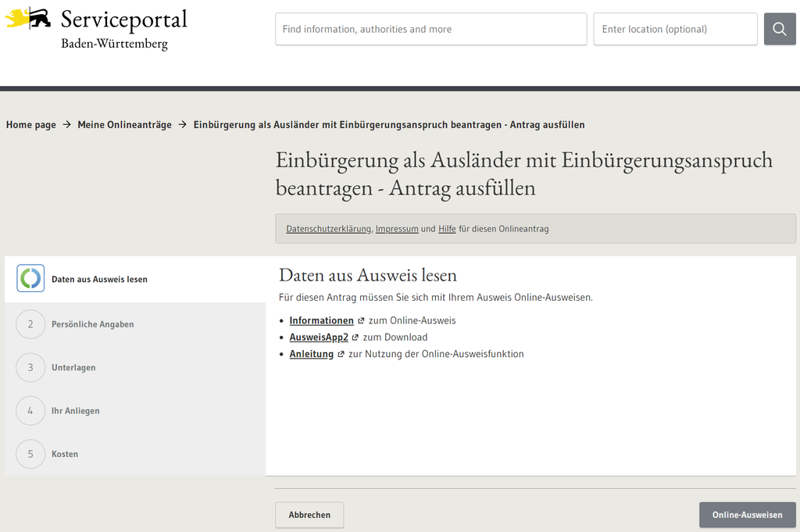Open the Hilfe link
The image size is (800, 532).
click(447, 229)
